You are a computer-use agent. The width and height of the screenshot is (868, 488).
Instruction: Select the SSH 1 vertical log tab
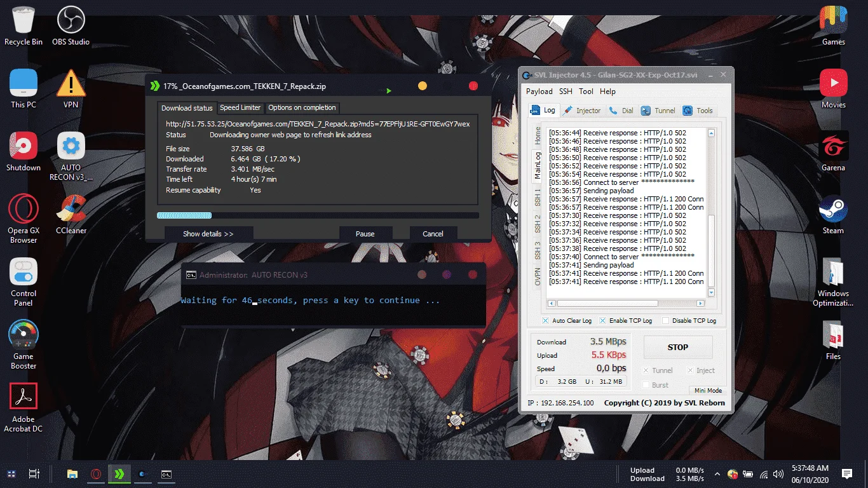pos(538,198)
